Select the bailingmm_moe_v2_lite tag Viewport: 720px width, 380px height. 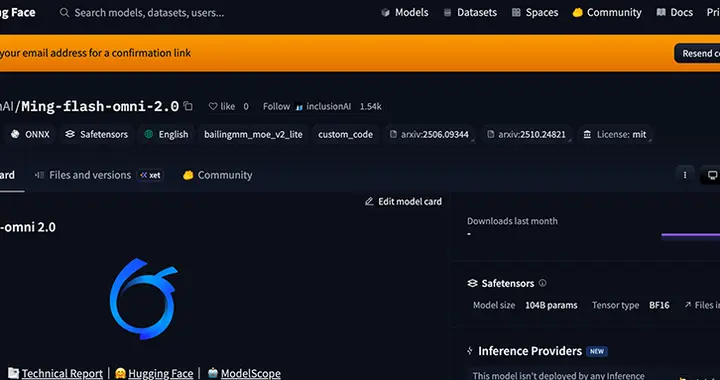click(253, 134)
